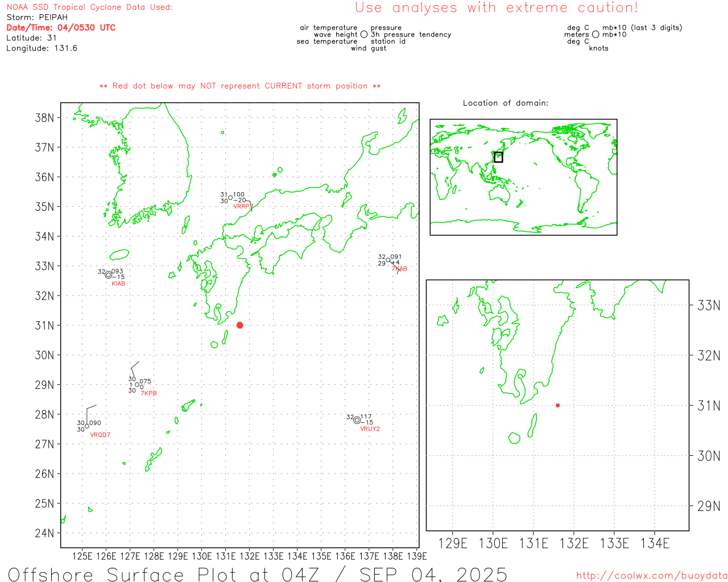Viewport: 728px width, 582px height.
Task: Click the 'mb*10 (last 3 digits)' units label
Action: (x=642, y=28)
